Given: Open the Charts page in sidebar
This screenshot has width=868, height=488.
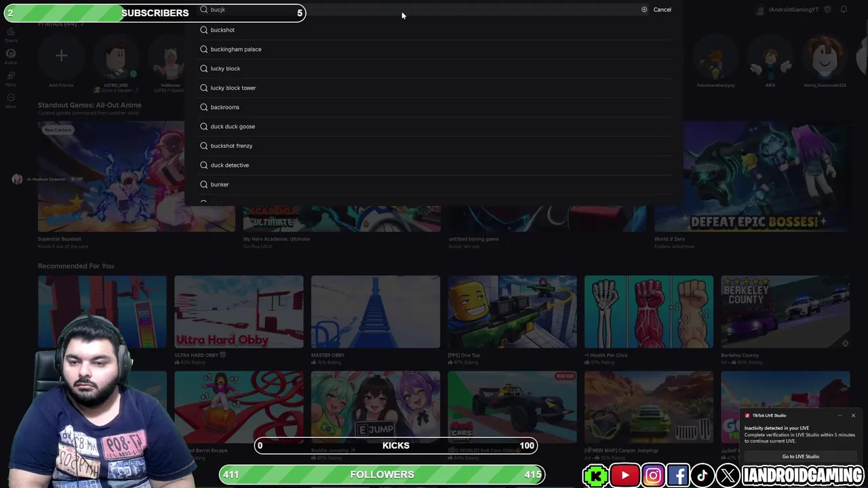Looking at the screenshot, I should point(11,35).
